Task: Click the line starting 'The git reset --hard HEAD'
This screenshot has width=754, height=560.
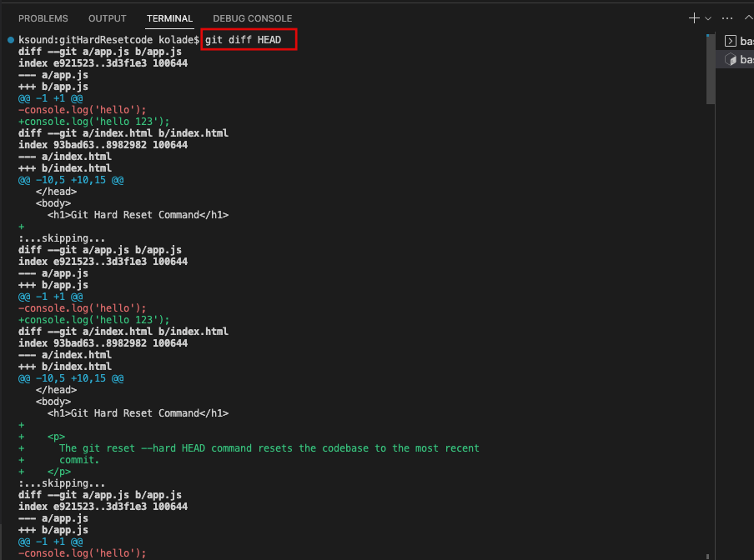Action: [x=269, y=448]
